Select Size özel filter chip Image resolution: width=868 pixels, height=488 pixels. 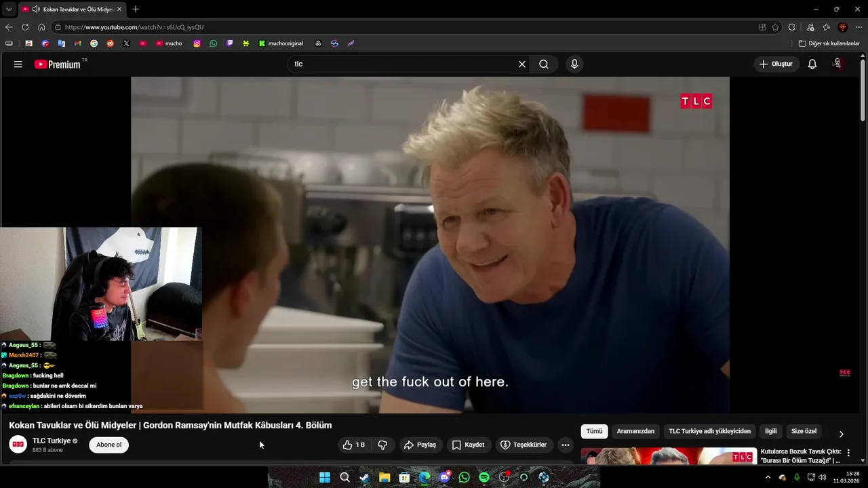pos(804,431)
